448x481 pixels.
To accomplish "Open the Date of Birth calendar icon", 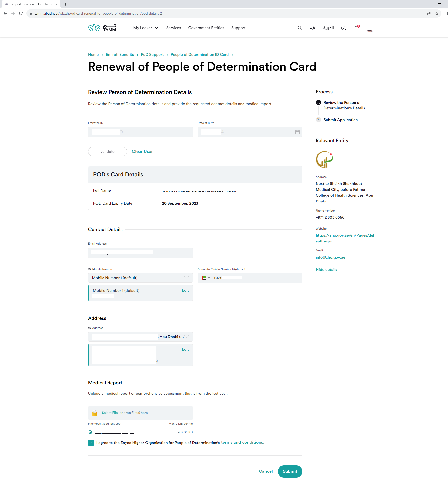I will coord(297,132).
